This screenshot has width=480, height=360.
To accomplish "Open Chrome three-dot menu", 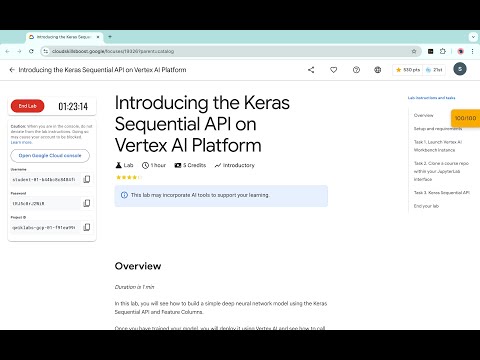I will coord(472,51).
